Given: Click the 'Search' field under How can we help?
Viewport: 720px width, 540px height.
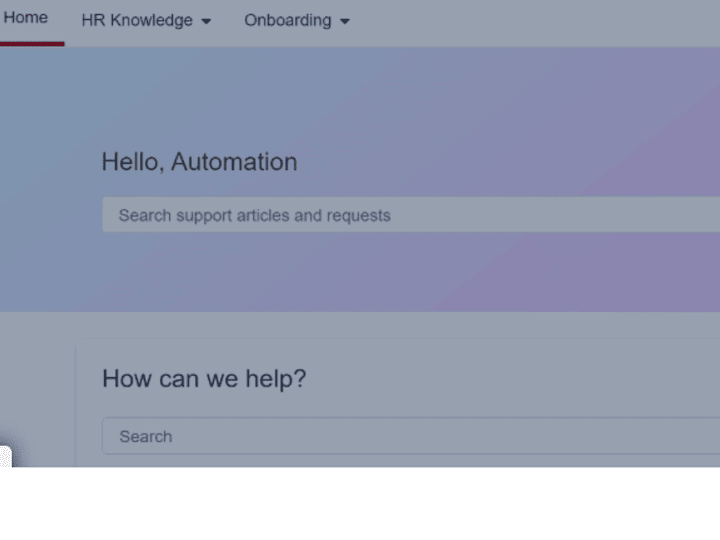Looking at the screenshot, I should [x=411, y=436].
